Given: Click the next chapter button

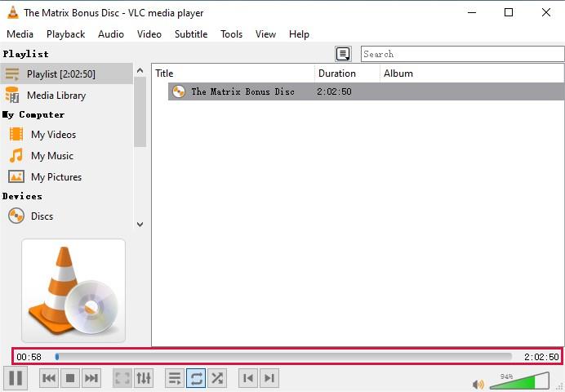Looking at the screenshot, I should click(269, 378).
